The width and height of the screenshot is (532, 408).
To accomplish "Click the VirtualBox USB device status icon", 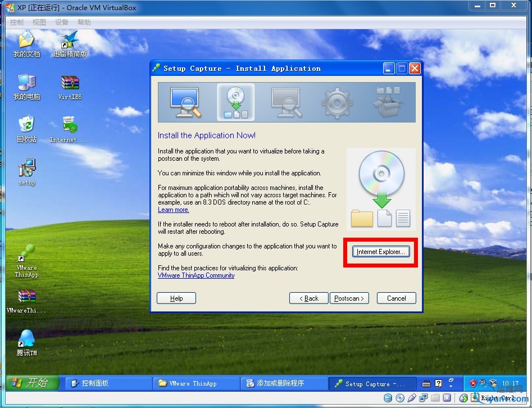I will coord(412,398).
